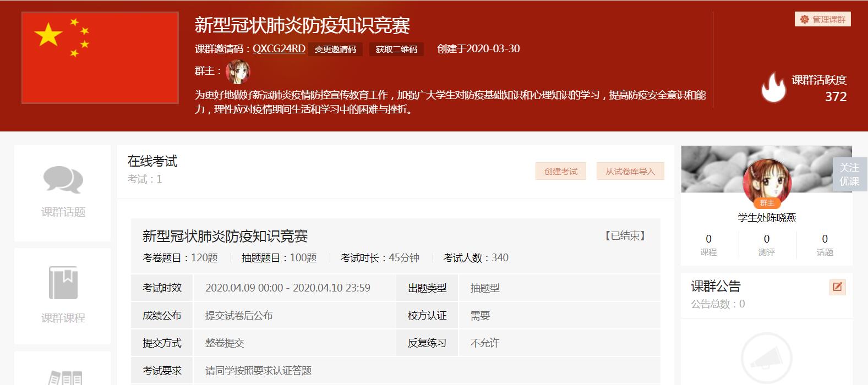
Task: Click the partially visible bottom sidebar icon
Action: pyautogui.click(x=65, y=377)
